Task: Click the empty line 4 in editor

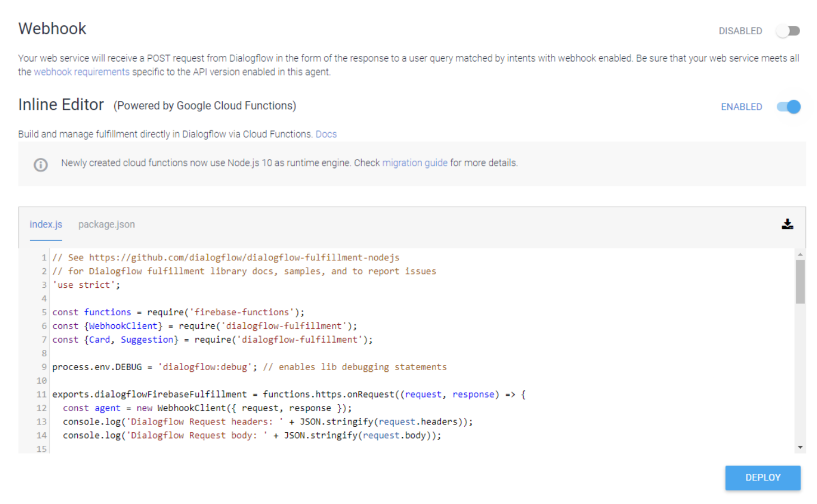Action: coord(420,298)
